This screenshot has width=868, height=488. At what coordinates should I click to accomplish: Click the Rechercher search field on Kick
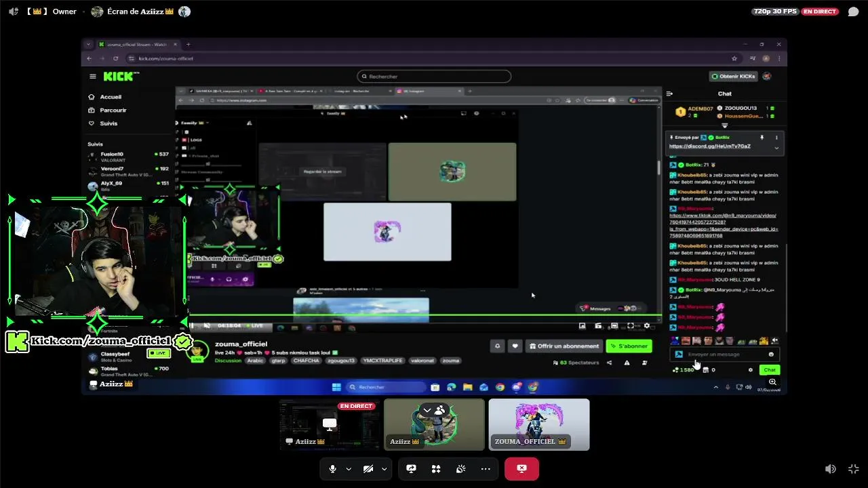(x=434, y=77)
